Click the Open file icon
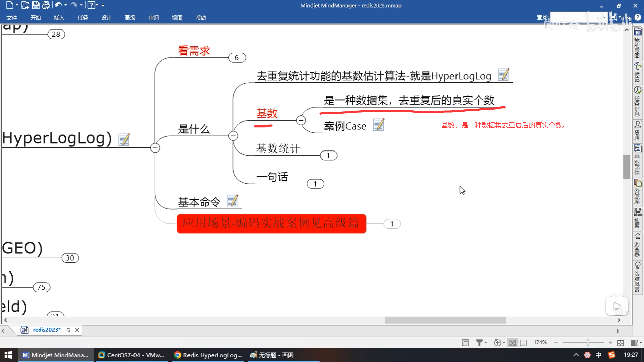This screenshot has height=362, width=644. tap(25, 5)
